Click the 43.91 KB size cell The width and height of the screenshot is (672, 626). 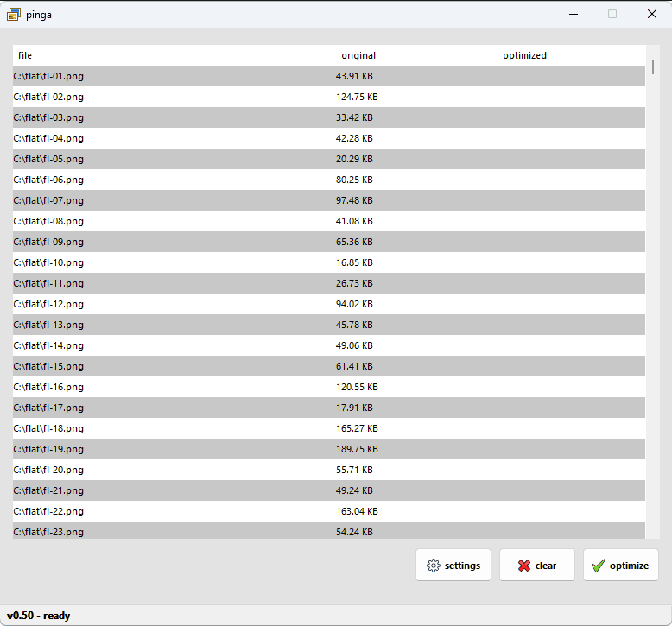(354, 76)
